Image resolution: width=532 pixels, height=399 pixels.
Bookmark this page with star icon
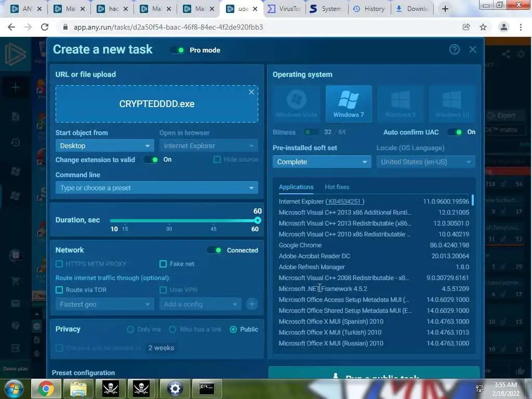483,27
